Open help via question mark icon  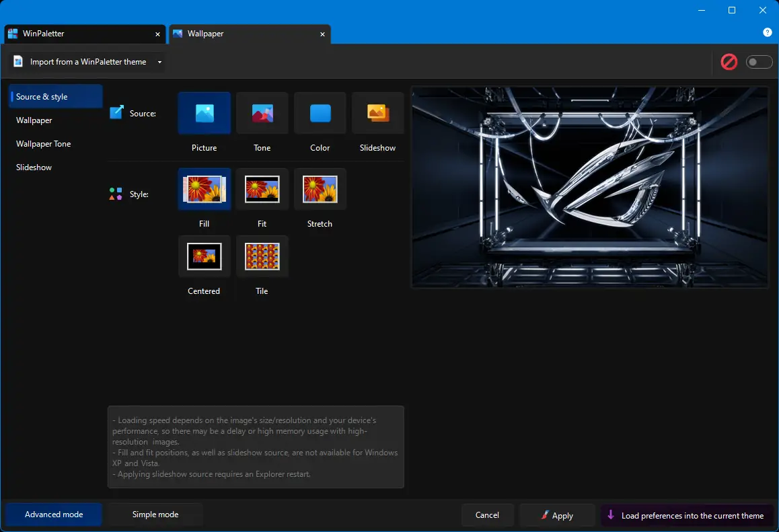coord(767,33)
